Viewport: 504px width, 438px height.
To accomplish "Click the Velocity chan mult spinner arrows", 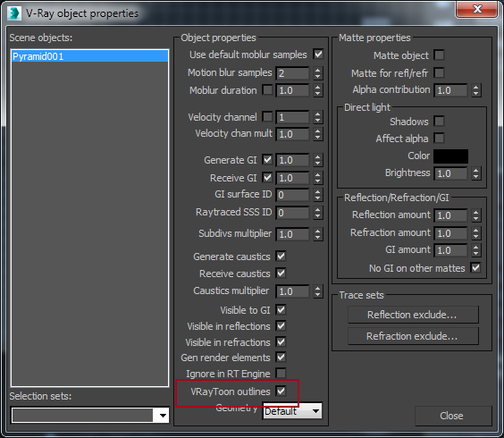I will click(x=317, y=134).
